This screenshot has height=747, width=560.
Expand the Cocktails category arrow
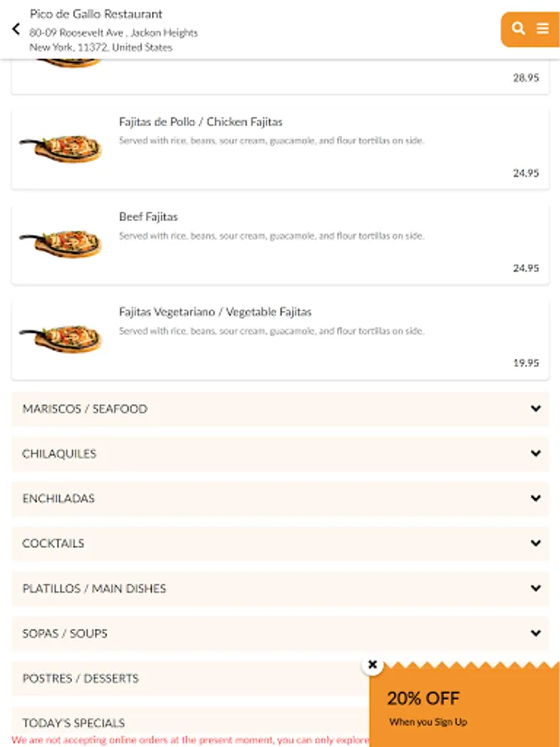(x=536, y=544)
